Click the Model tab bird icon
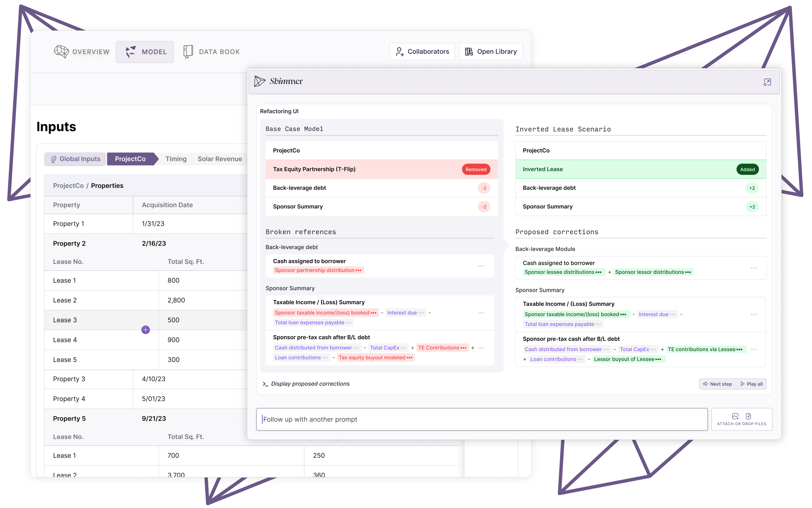The height and width of the screenshot is (508, 812). [131, 52]
